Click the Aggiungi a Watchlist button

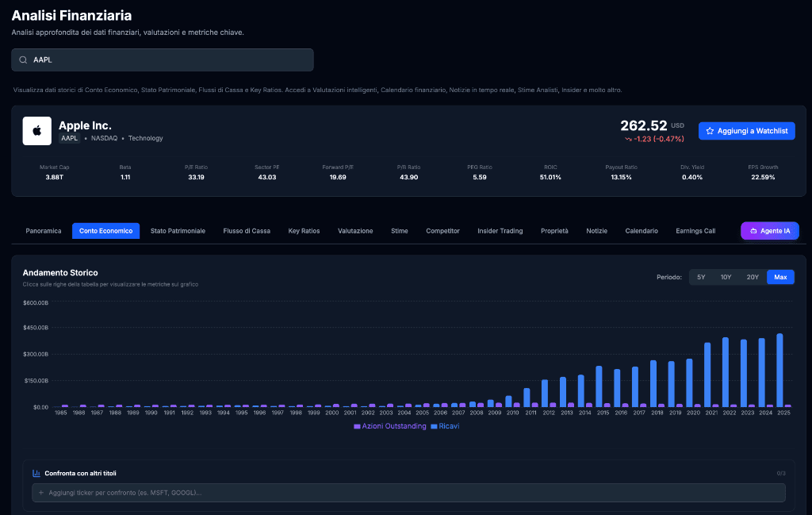746,131
